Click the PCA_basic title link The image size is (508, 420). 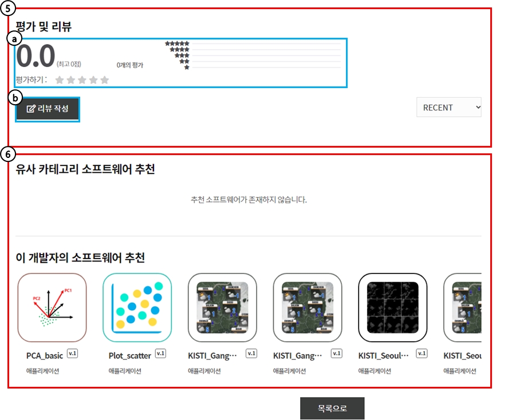point(44,355)
